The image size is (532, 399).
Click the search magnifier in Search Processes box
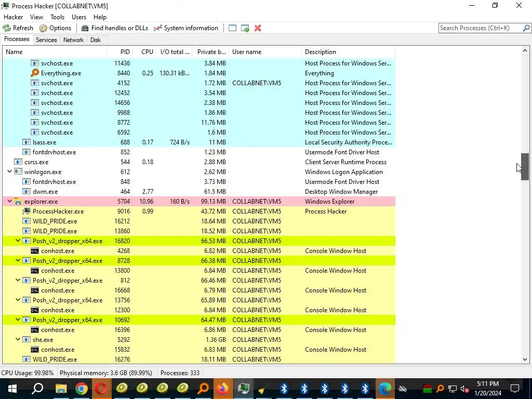click(x=526, y=28)
